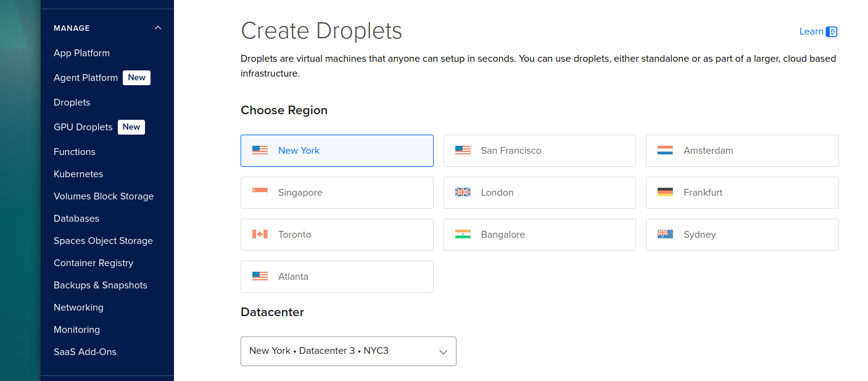Click the Datacenter section label
Image resolution: width=868 pixels, height=381 pixels.
pyautogui.click(x=272, y=312)
